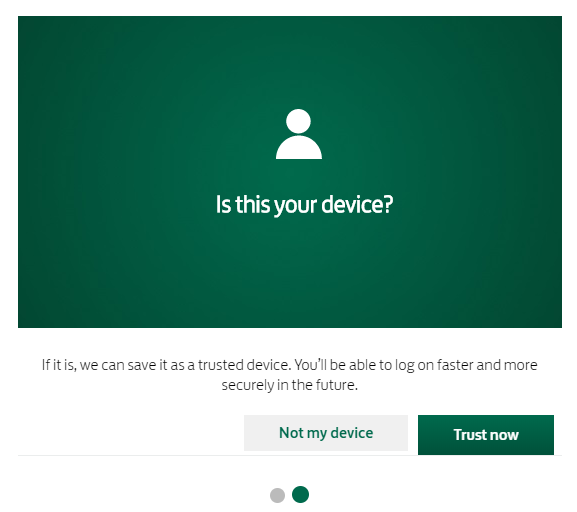Viewport: 577px width, 512px height.
Task: Decline trust with Not my device
Action: pos(326,433)
